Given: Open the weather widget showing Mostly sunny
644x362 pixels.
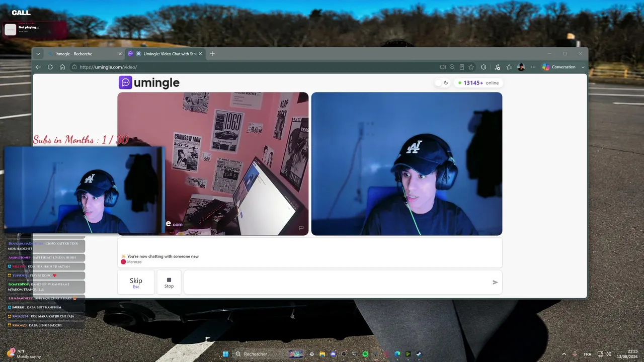Looking at the screenshot, I should [x=23, y=354].
